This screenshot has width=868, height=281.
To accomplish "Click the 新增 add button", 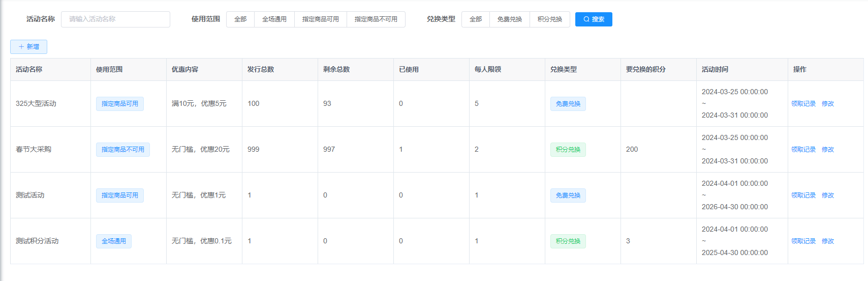I will tap(28, 47).
